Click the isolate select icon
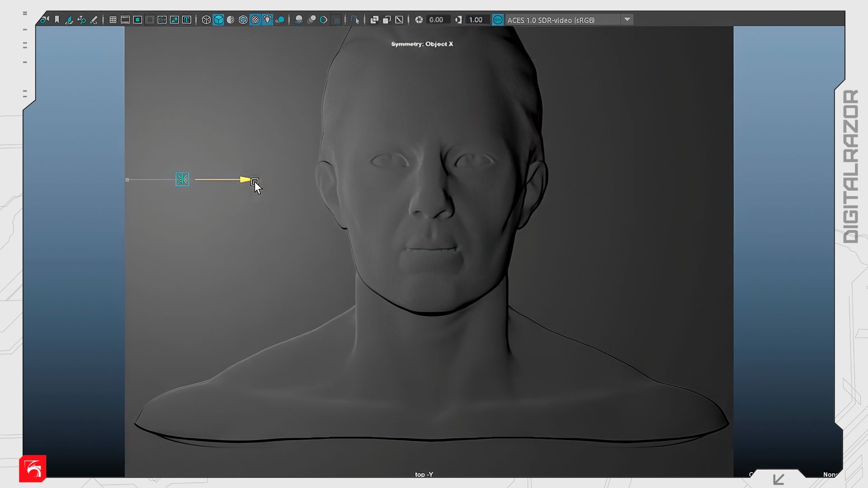 pos(355,19)
